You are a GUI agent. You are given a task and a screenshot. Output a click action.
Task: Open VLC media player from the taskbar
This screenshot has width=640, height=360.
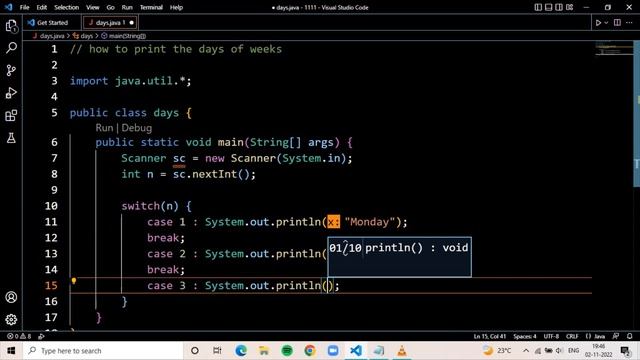pyautogui.click(x=402, y=351)
